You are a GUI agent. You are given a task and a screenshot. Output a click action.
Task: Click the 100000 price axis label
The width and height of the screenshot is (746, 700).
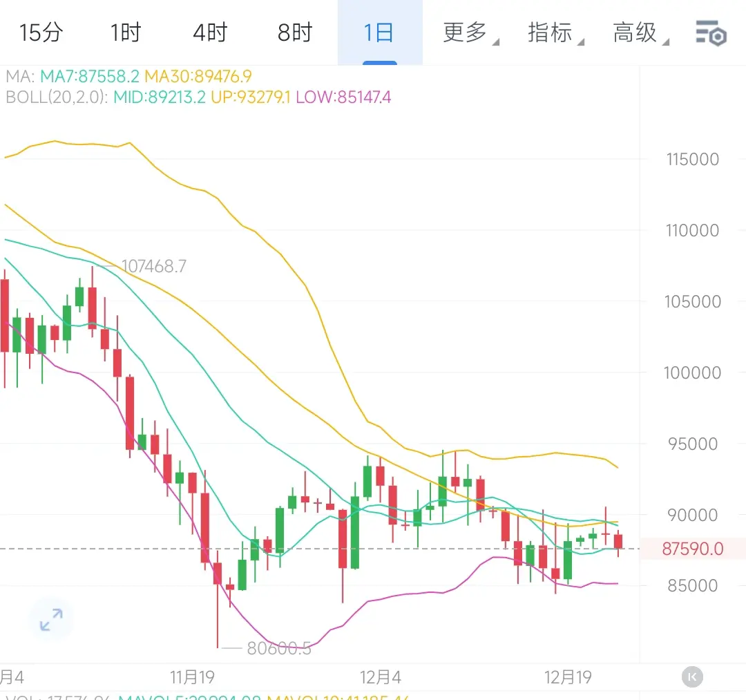[x=693, y=372]
